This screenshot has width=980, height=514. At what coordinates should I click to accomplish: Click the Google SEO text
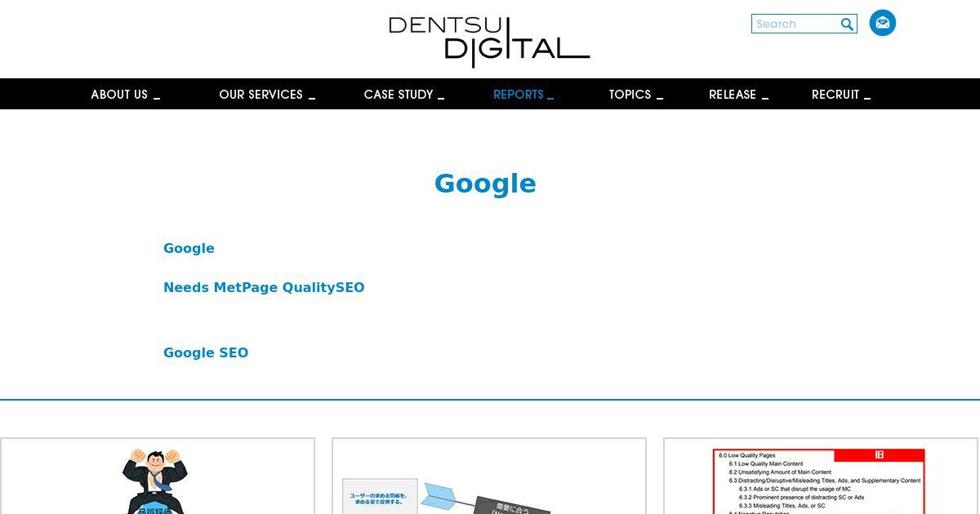coord(206,352)
